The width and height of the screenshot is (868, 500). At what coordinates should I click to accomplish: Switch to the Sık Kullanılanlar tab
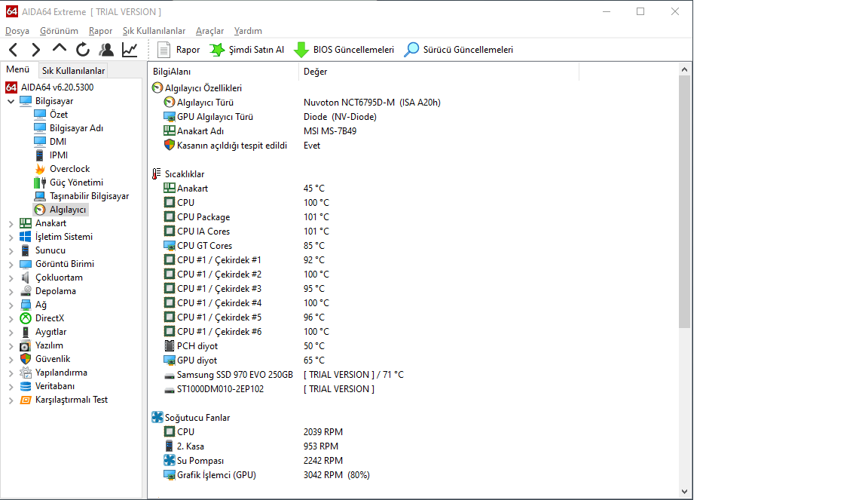coord(73,70)
